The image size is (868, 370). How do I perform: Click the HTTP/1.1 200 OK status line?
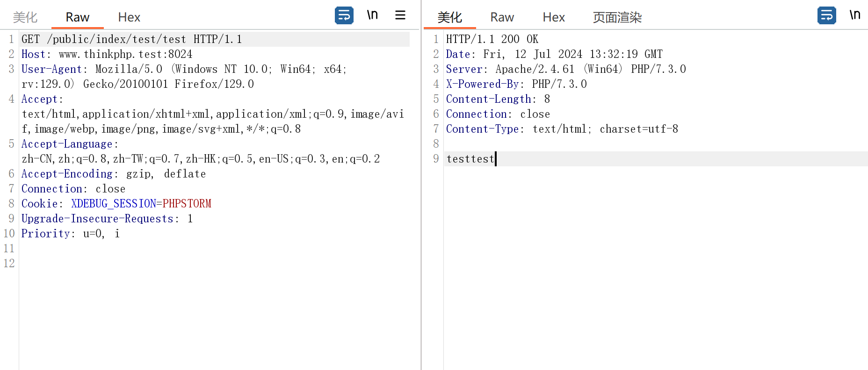pos(492,39)
